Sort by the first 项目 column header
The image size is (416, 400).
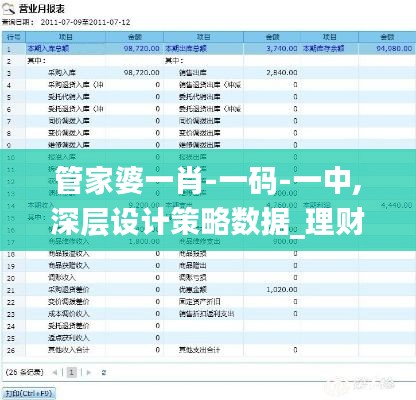click(66, 37)
